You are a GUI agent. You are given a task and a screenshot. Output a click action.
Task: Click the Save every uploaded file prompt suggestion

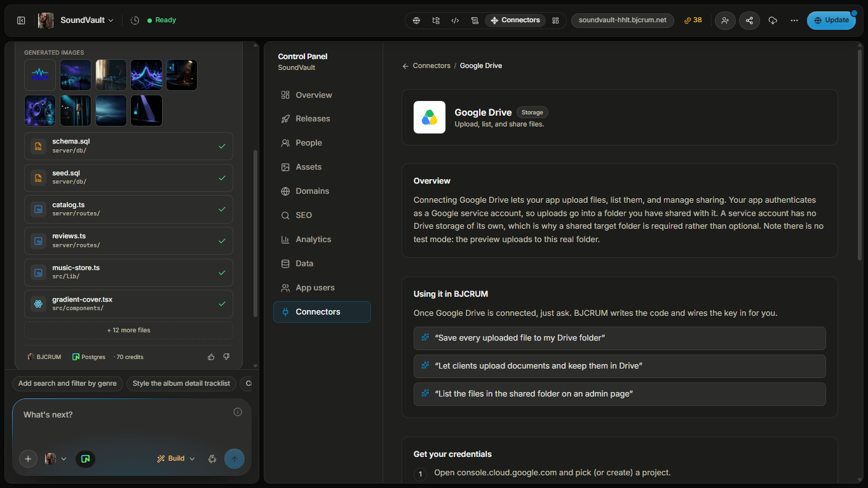pyautogui.click(x=620, y=338)
